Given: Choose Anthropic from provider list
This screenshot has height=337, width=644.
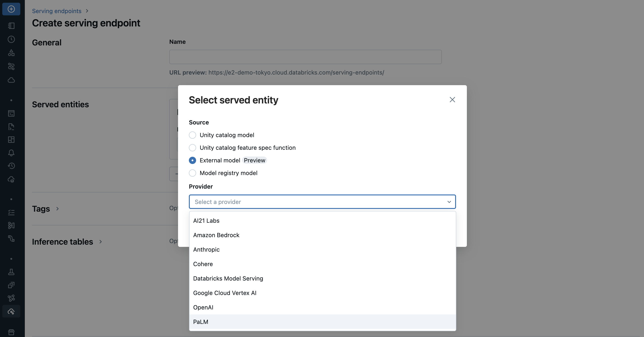Looking at the screenshot, I should point(206,249).
